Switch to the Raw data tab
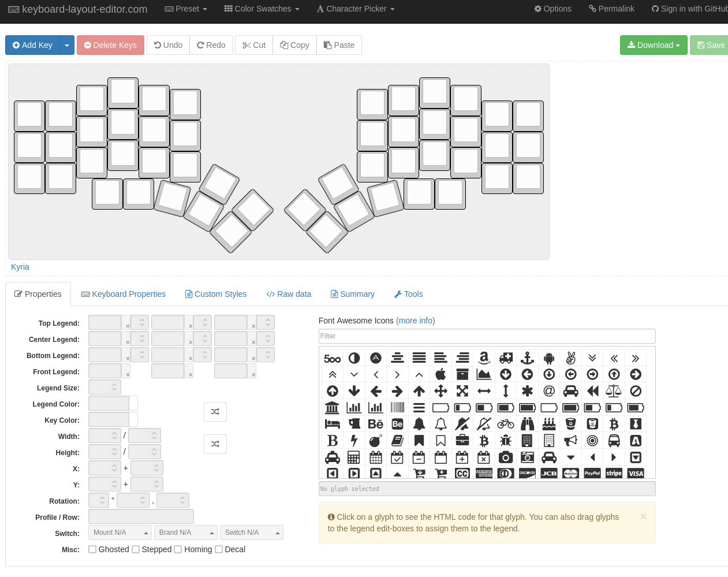The height and width of the screenshot is (577, 728). [289, 294]
